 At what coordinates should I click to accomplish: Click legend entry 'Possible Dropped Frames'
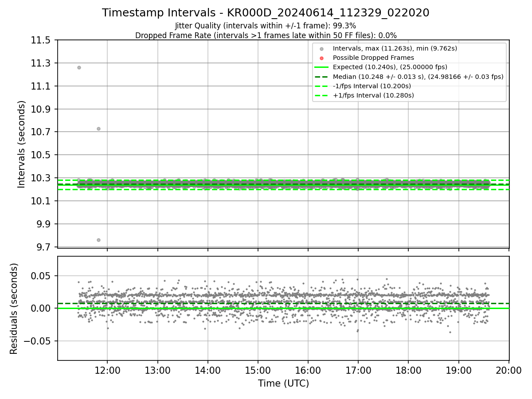373,58
